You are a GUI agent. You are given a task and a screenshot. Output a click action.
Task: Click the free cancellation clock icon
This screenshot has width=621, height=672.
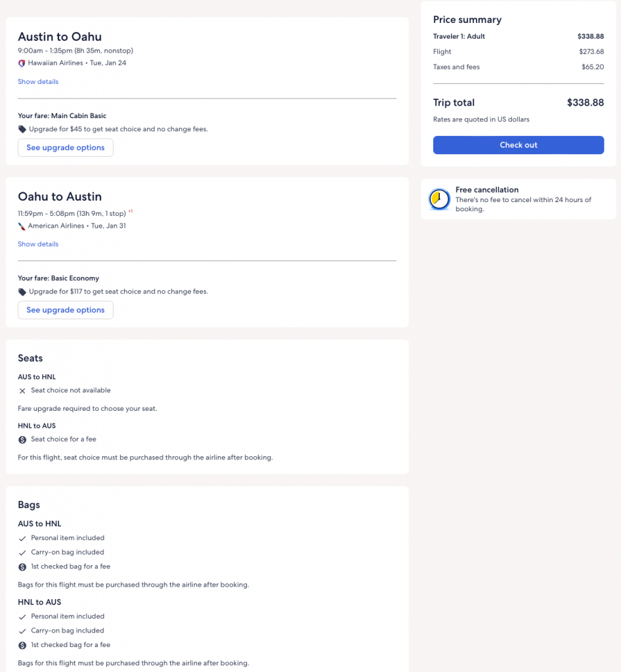pyautogui.click(x=439, y=199)
